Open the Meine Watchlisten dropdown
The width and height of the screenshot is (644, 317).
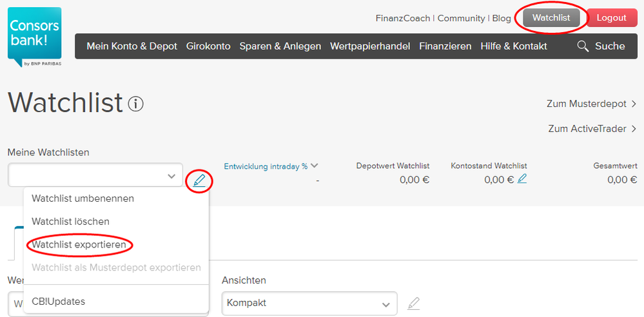[95, 175]
